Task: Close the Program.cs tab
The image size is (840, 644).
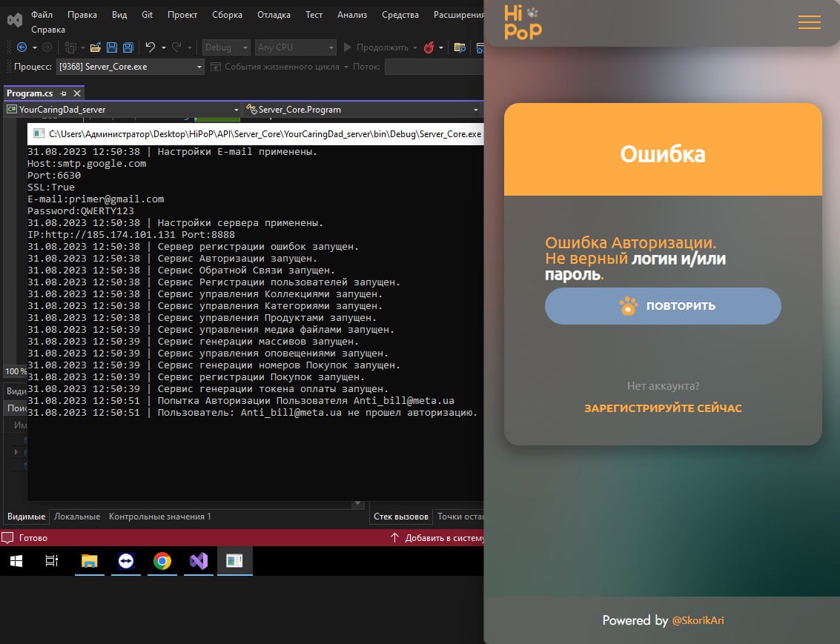Action: (77, 93)
